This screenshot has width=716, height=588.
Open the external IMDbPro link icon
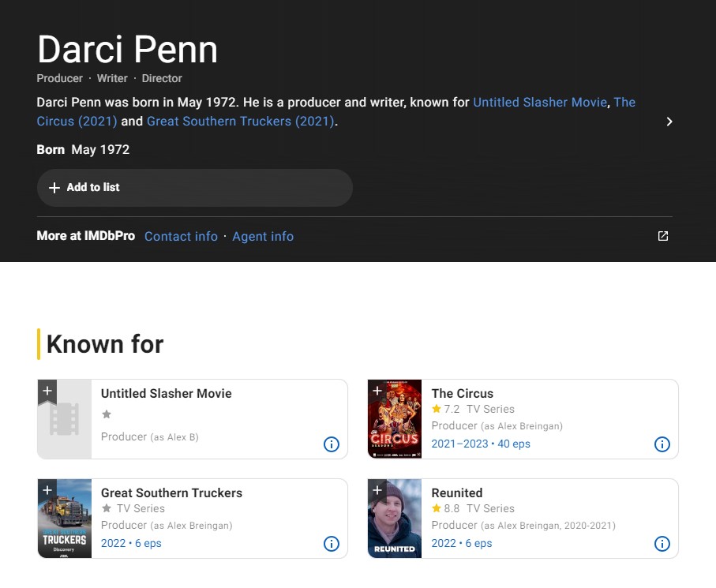pyautogui.click(x=662, y=236)
